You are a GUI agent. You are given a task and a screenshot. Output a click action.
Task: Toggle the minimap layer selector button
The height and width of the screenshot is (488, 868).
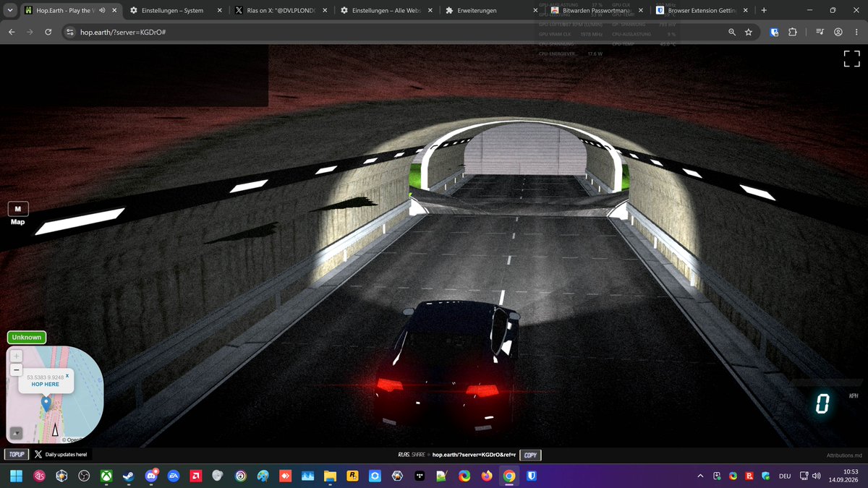17,434
